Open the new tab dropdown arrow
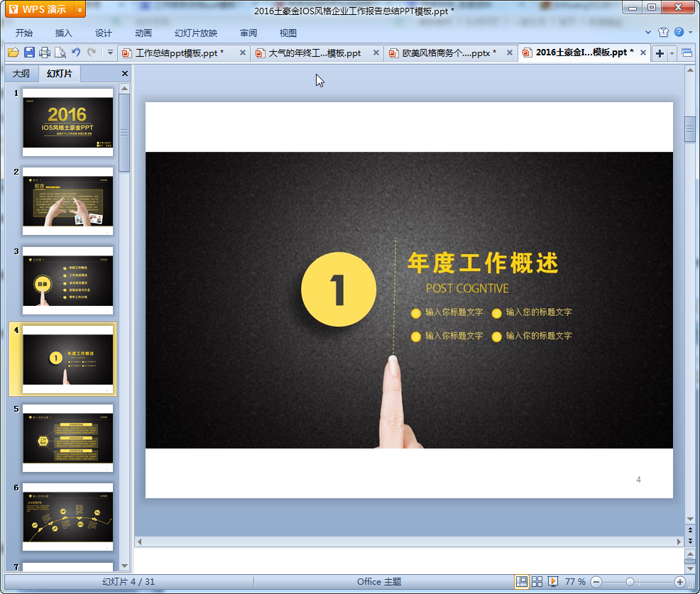The image size is (700, 594). point(672,53)
